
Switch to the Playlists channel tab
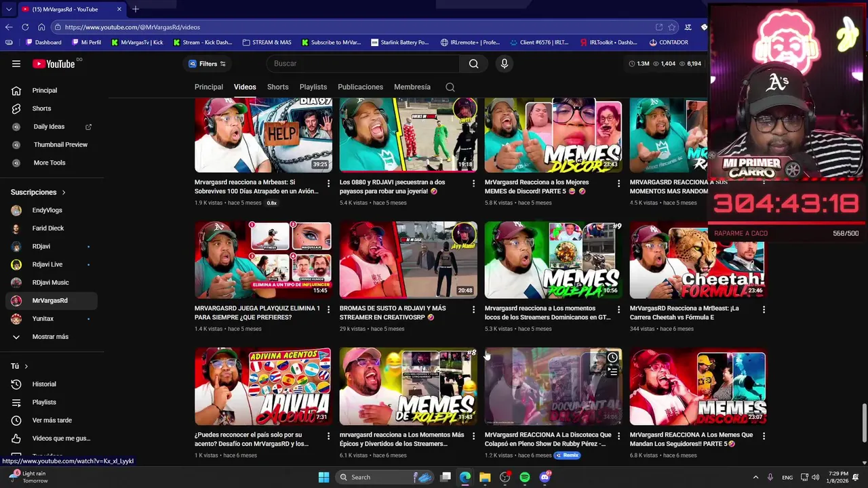click(x=313, y=87)
